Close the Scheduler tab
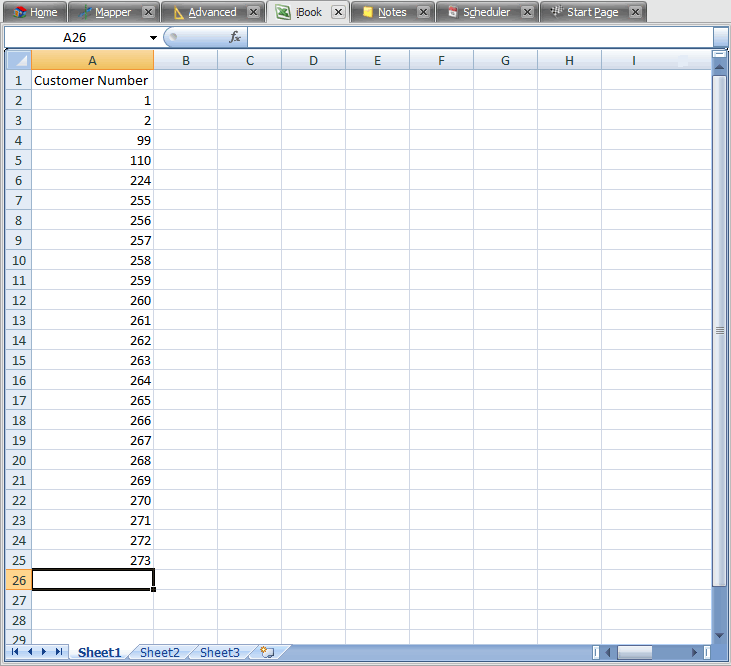The width and height of the screenshot is (731, 666). pos(527,12)
